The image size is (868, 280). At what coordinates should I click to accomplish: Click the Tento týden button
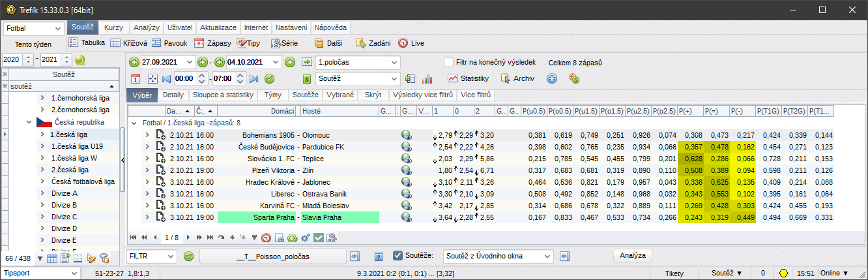coord(33,44)
